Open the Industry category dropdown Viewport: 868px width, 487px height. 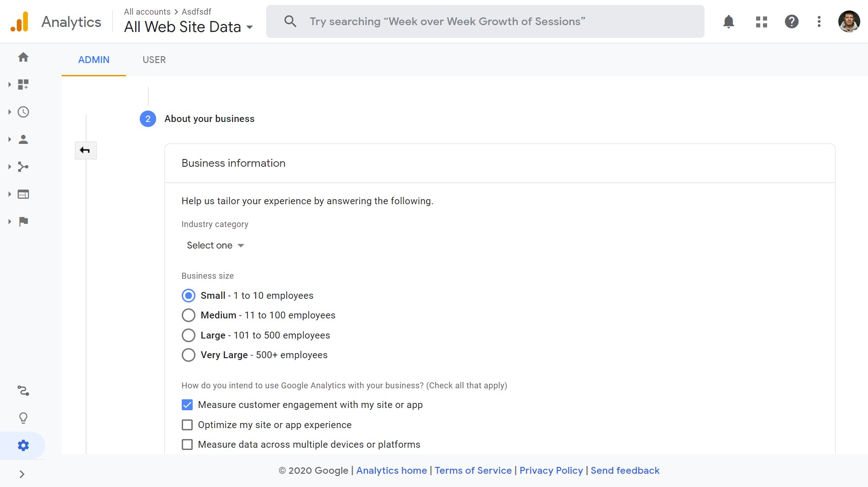click(x=215, y=245)
